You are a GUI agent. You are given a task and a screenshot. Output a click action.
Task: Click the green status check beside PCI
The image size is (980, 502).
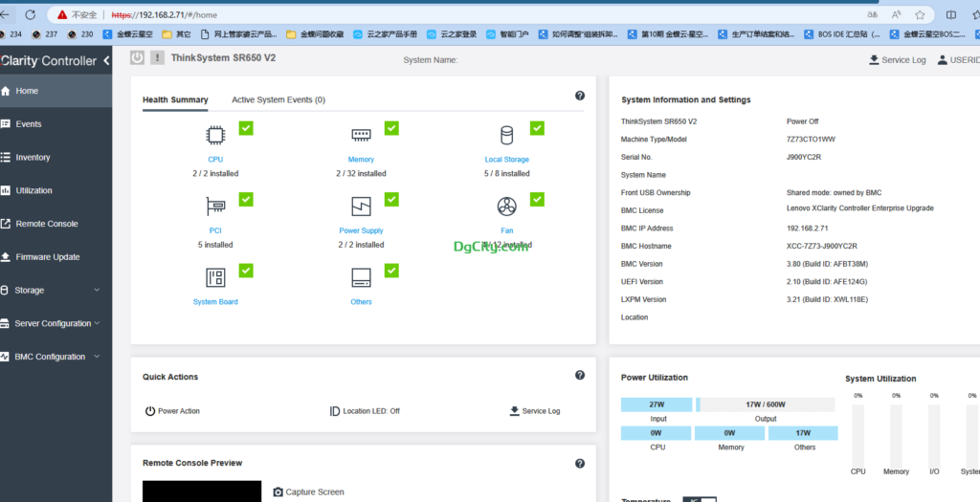(x=246, y=199)
